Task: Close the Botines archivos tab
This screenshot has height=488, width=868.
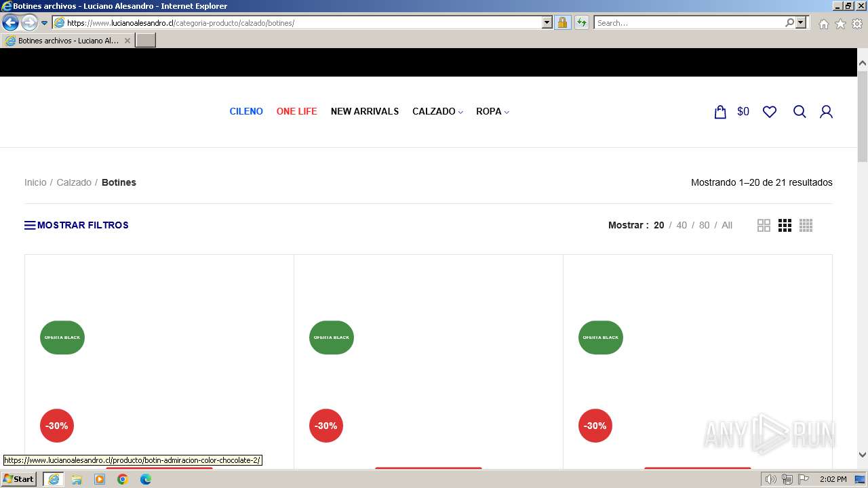Action: pyautogui.click(x=127, y=41)
